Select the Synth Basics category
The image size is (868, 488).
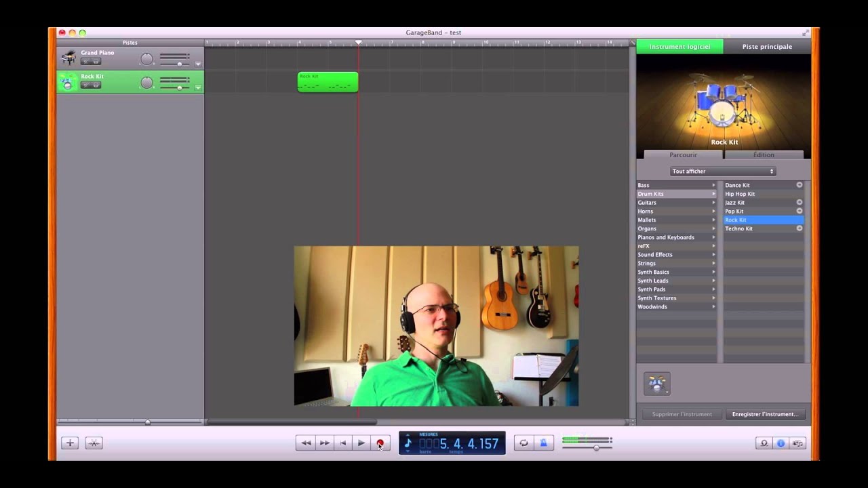676,272
